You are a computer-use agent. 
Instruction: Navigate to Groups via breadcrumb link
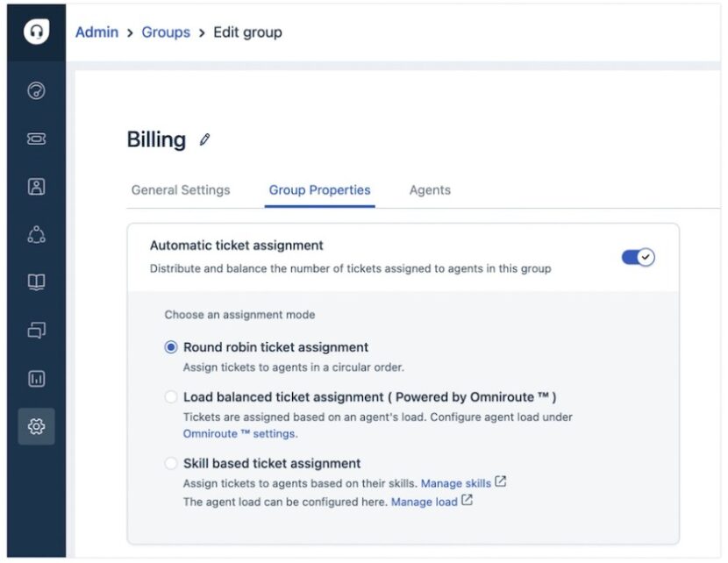166,32
